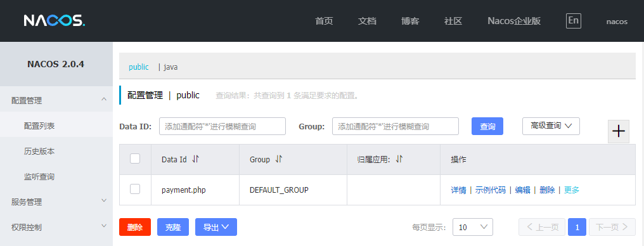Switch language with the En icon

(574, 21)
